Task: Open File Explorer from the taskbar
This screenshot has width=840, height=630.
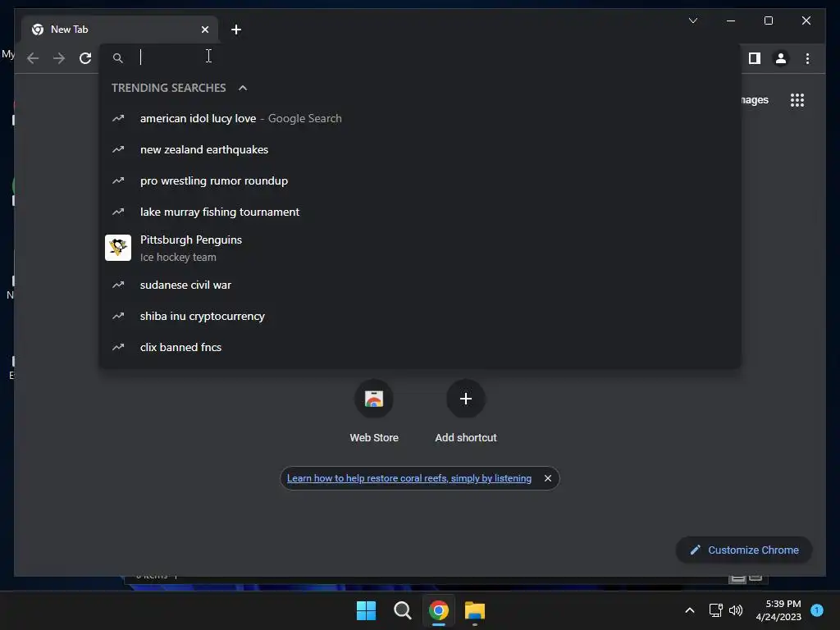Action: tap(475, 610)
